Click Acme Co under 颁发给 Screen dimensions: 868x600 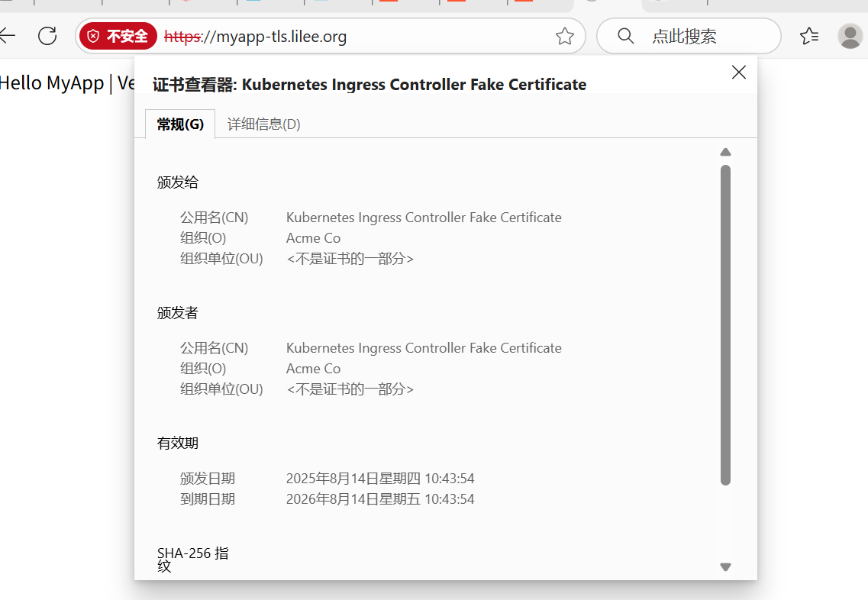pos(313,238)
